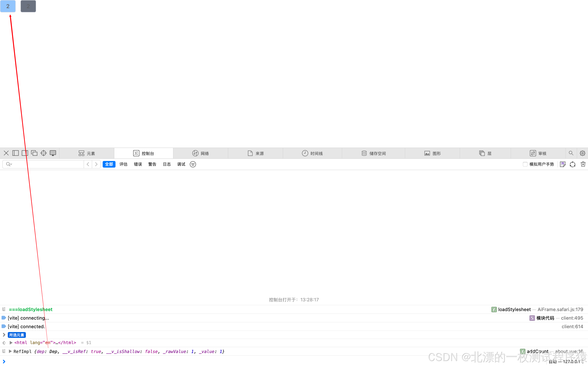
Task: Detach inspector into separate window
Action: pos(34,153)
